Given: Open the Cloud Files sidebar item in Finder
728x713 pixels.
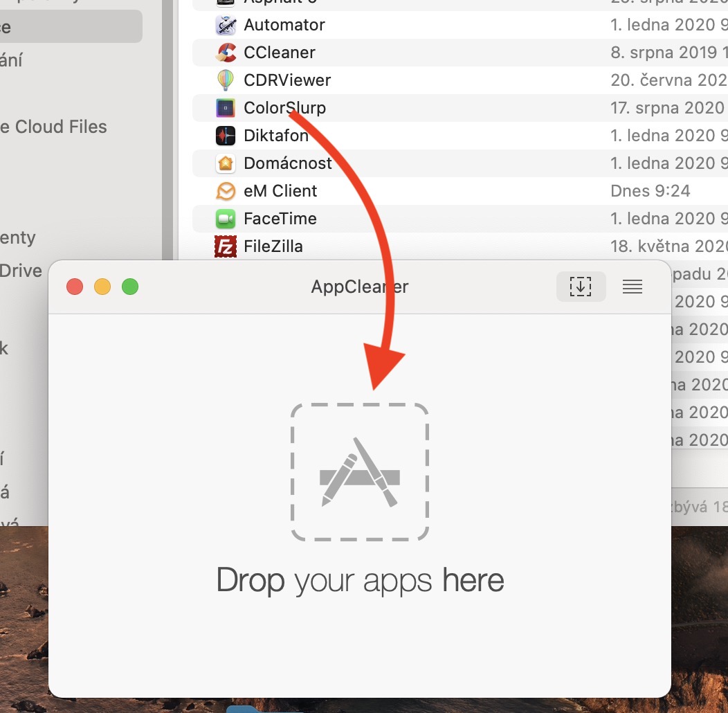Looking at the screenshot, I should 54,127.
